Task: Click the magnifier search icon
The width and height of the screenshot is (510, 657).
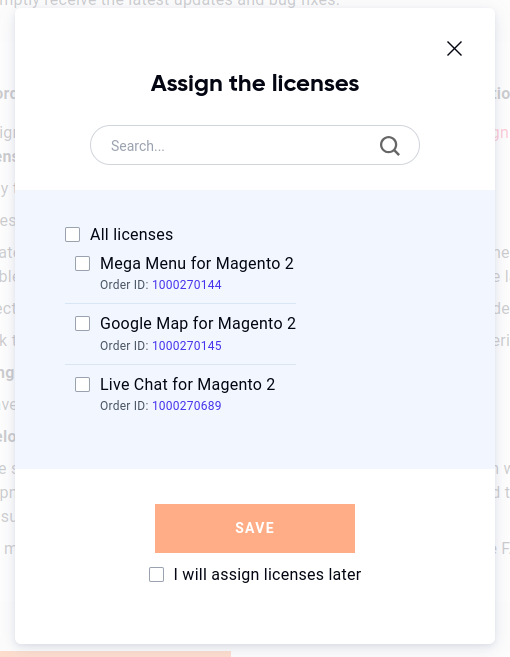Action: (390, 146)
